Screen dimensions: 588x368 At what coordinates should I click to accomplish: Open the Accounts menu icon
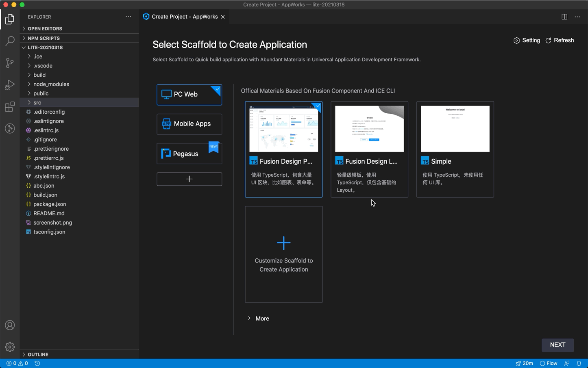[x=10, y=325]
